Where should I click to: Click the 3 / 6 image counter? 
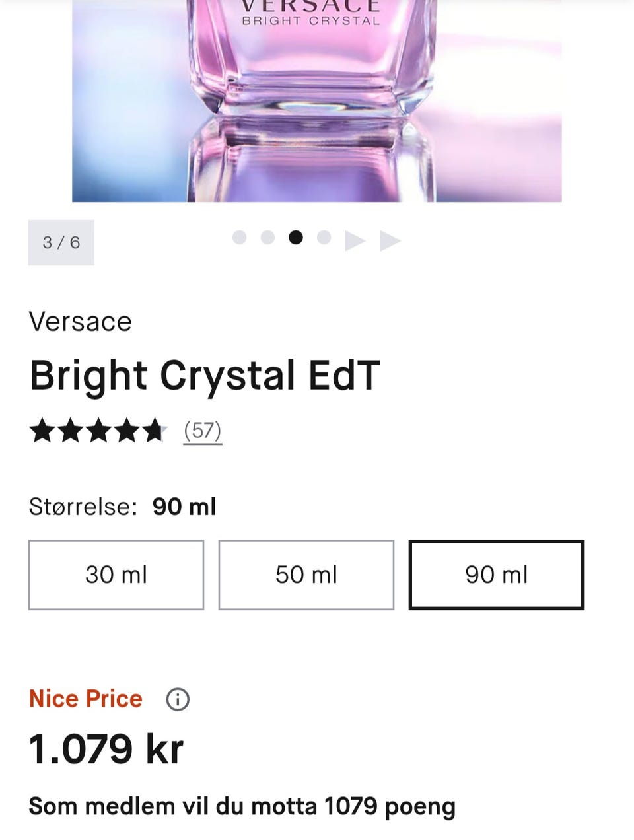click(61, 242)
